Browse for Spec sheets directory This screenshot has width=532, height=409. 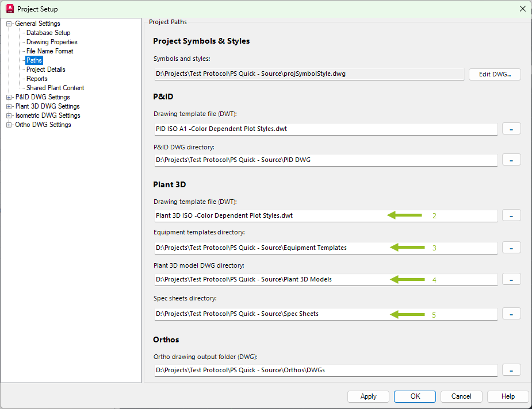pyautogui.click(x=511, y=314)
